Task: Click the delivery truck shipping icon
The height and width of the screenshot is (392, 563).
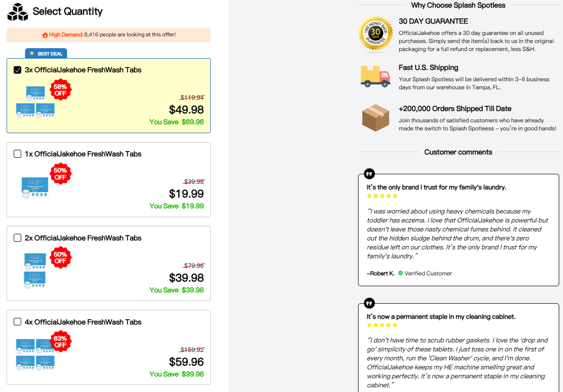Action: (x=375, y=76)
